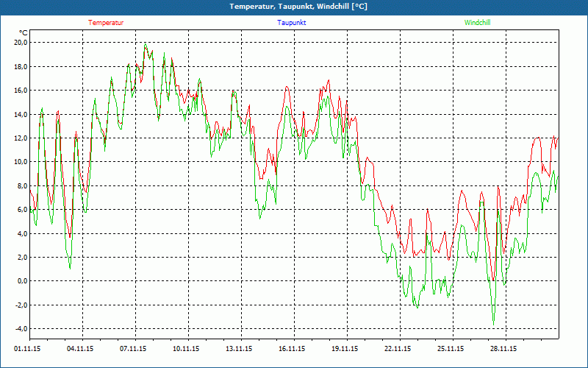Click the 10.11.15 date label

[186, 349]
